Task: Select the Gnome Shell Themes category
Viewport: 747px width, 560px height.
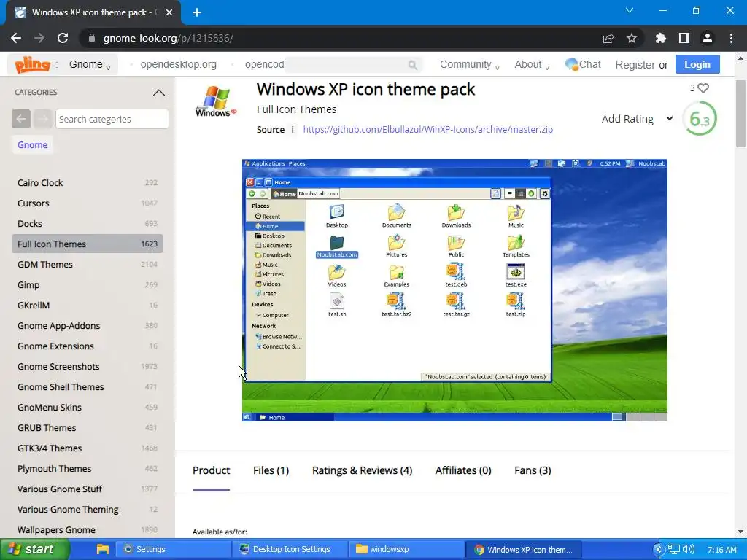Action: point(88,387)
